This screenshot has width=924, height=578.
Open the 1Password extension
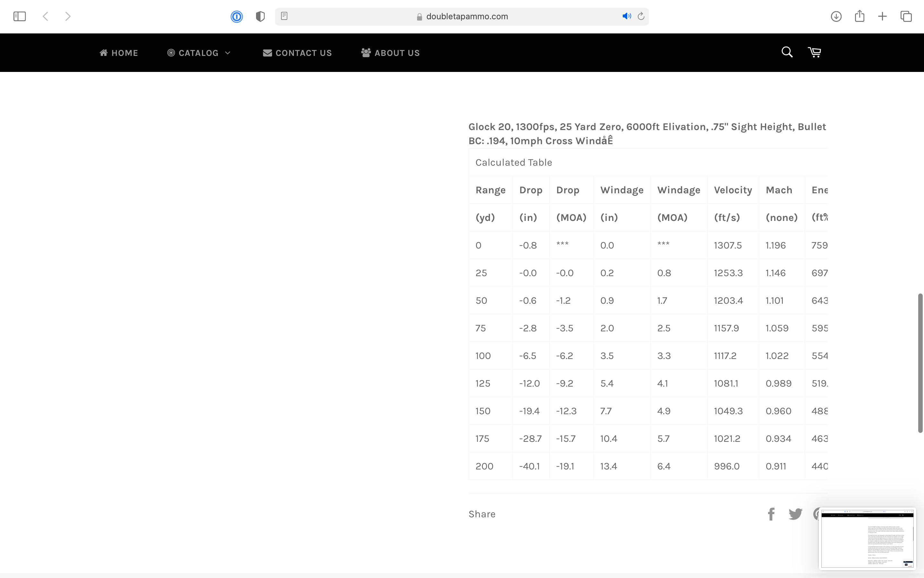[237, 16]
